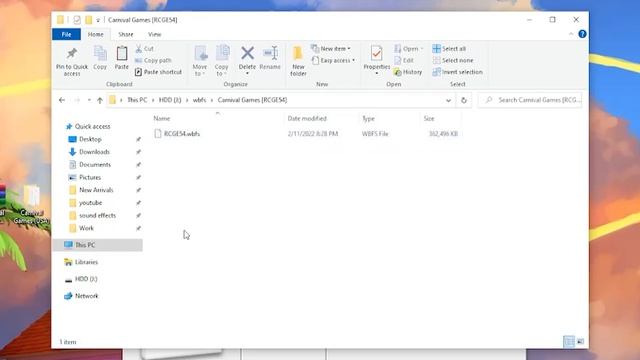
Task: Sort by Date modified column header
Action: [307, 118]
